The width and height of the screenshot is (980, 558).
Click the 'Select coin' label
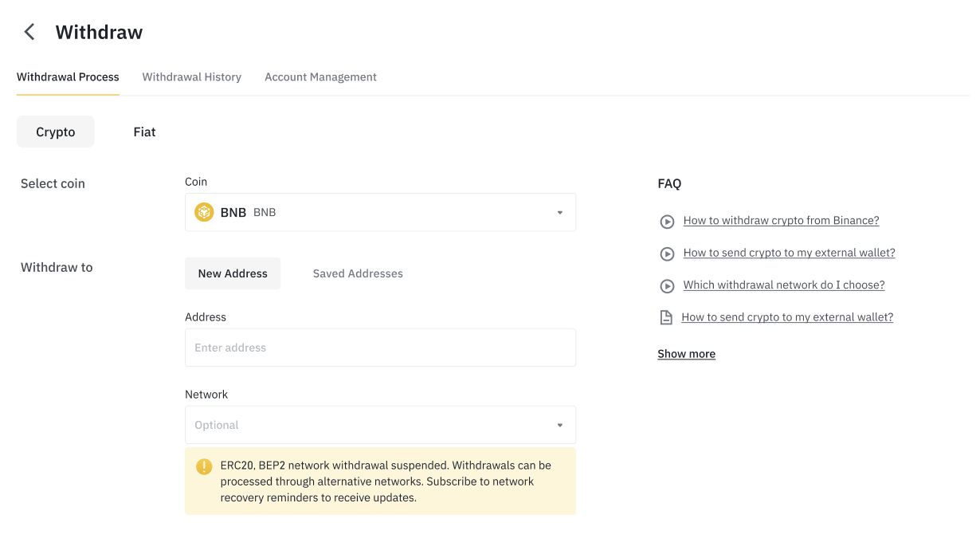pos(53,183)
